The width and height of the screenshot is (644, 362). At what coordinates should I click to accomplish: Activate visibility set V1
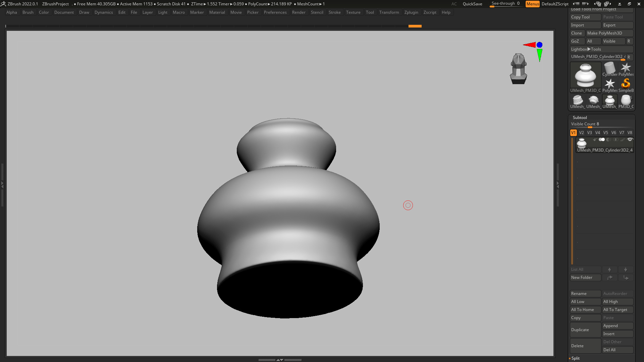click(573, 133)
